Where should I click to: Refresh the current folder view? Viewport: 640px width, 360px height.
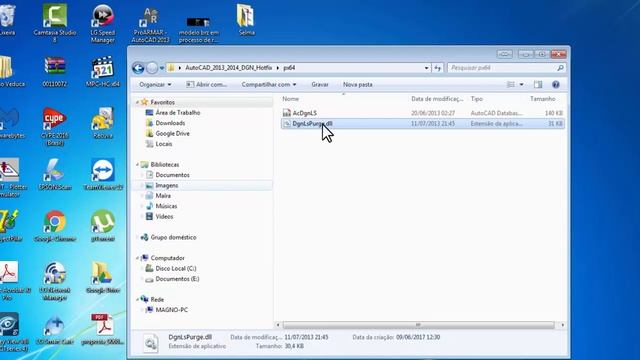click(438, 68)
